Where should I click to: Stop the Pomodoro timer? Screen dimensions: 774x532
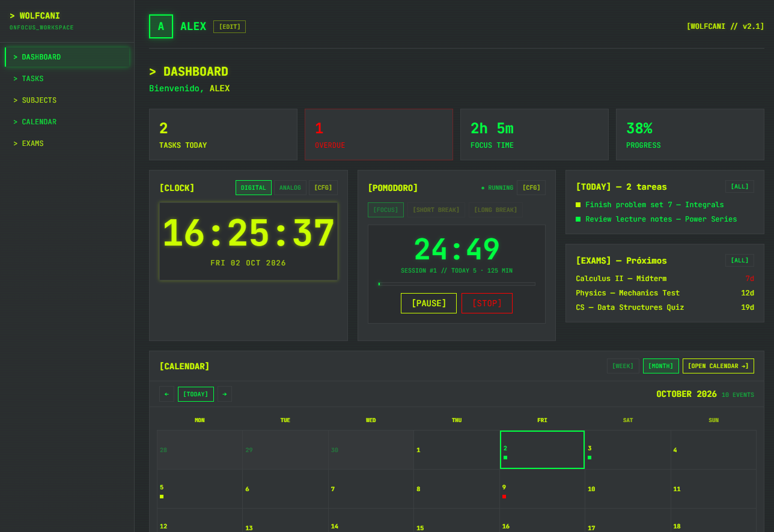click(487, 303)
